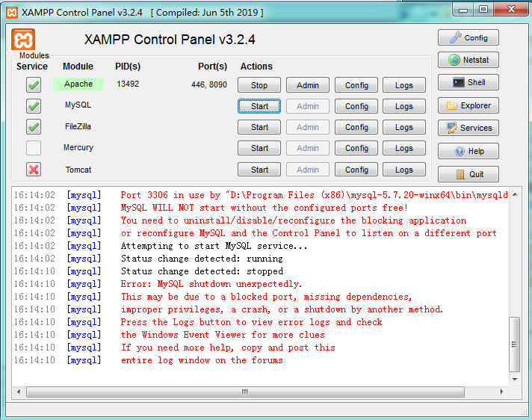Toggle the MySQL service checkbox
532x420 pixels.
34,106
